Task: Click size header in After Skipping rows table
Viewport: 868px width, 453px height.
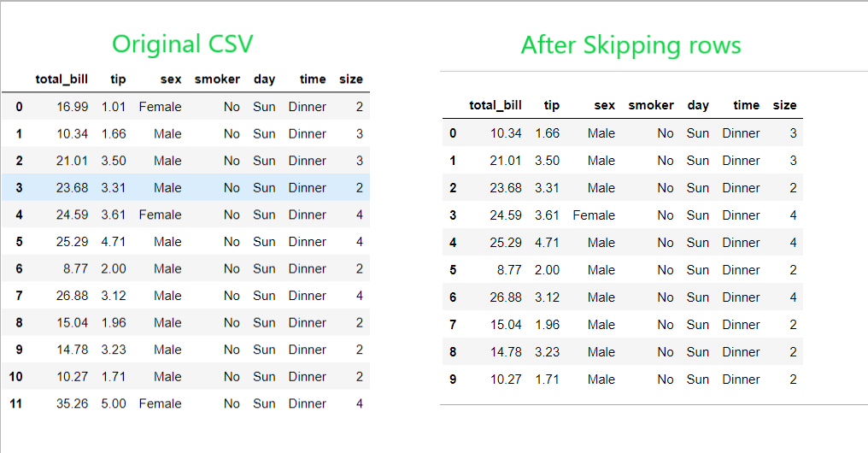Action: pos(784,106)
